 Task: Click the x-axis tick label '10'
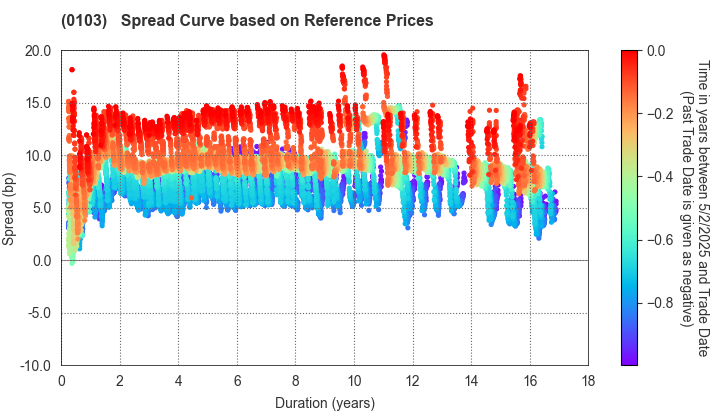[x=354, y=381]
